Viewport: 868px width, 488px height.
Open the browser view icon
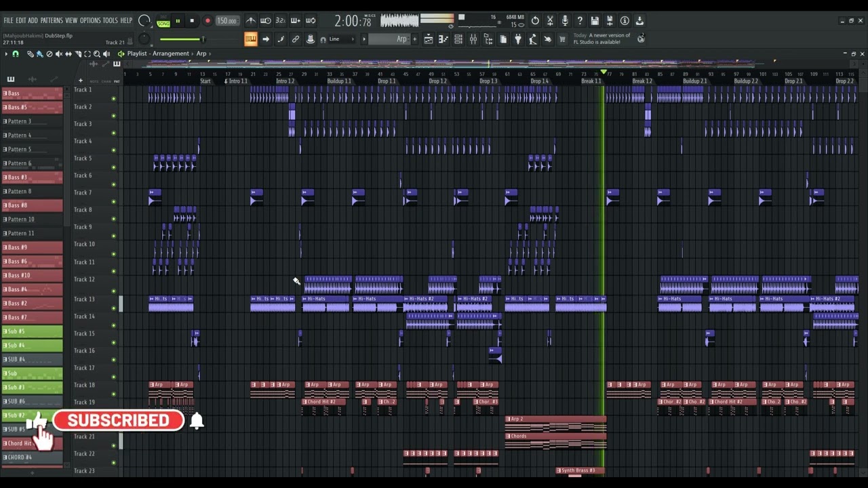coord(488,39)
